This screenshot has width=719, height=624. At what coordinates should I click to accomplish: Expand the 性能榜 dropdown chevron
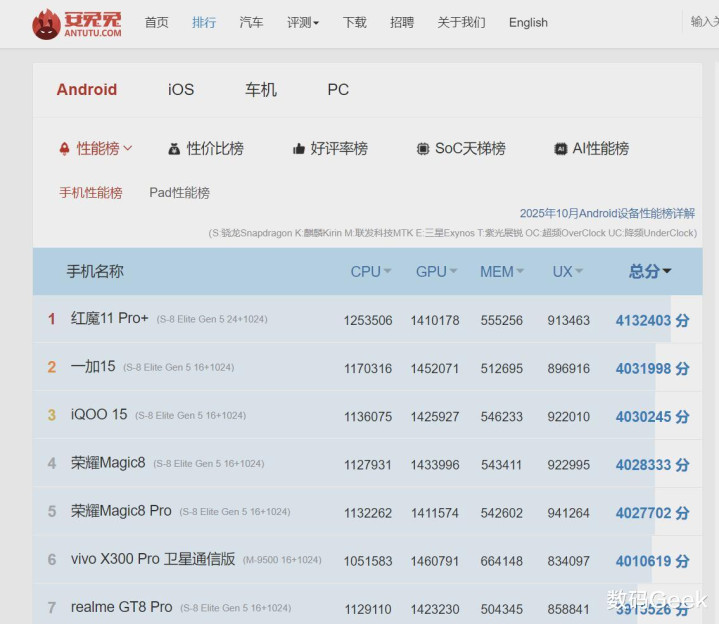pyautogui.click(x=128, y=149)
